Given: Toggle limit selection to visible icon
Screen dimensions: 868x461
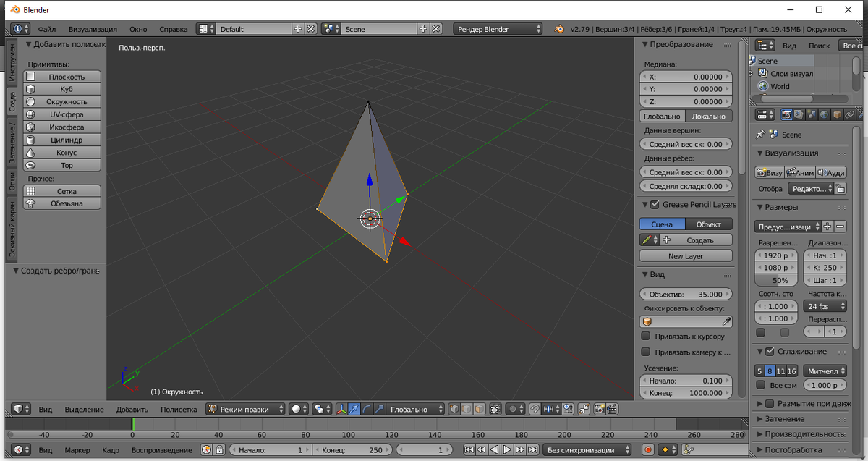Looking at the screenshot, I should point(495,409).
